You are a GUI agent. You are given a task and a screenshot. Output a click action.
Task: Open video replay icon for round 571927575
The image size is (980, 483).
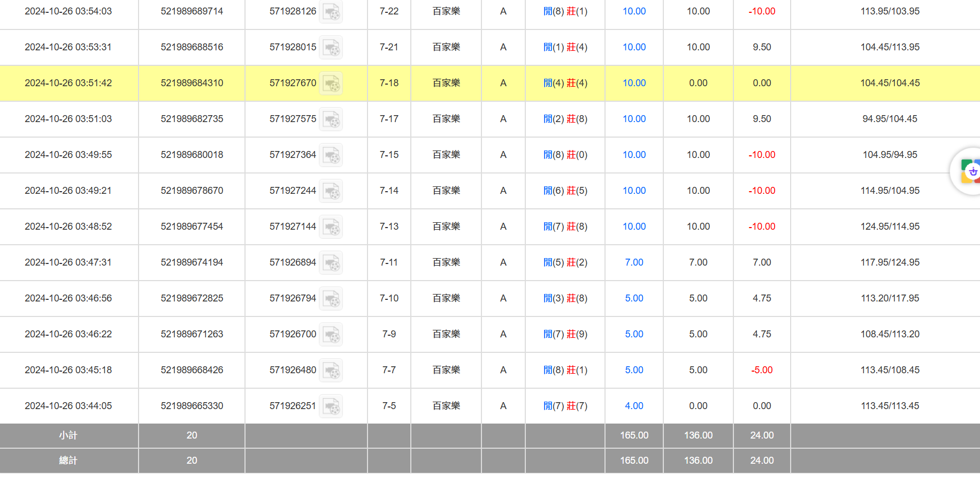(x=331, y=119)
